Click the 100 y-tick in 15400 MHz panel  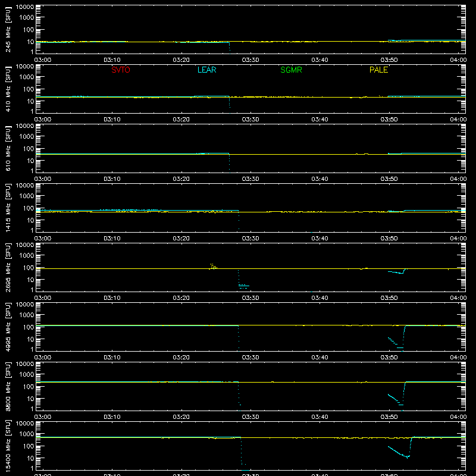(x=29, y=446)
